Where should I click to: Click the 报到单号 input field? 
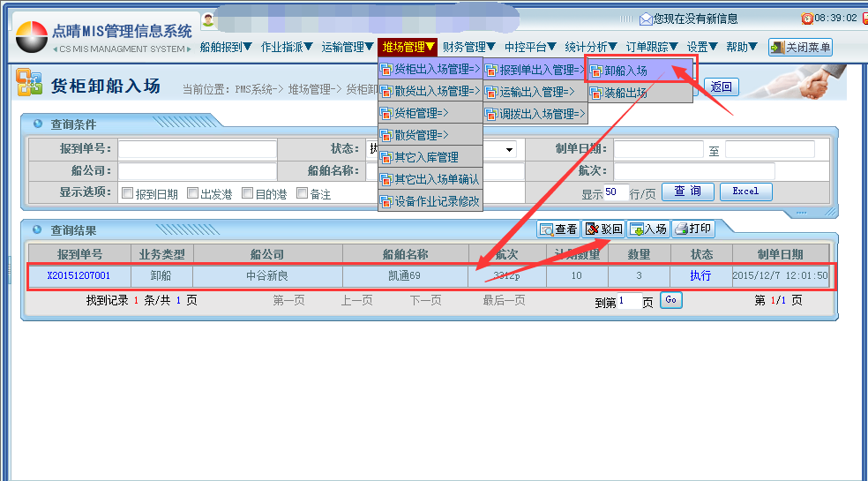point(197,149)
